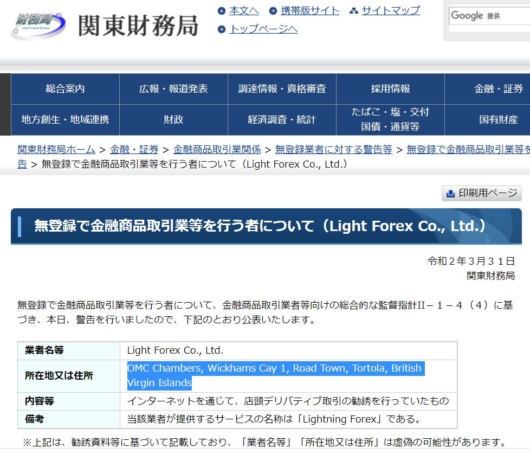Click 金融商品取引業関係 breadcrumb link
The width and height of the screenshot is (530, 454).
pyautogui.click(x=217, y=149)
